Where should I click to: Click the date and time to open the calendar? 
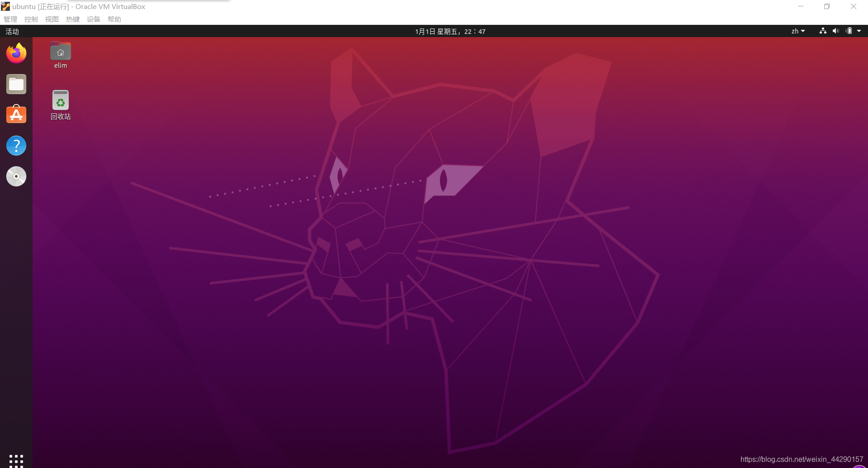coord(450,31)
